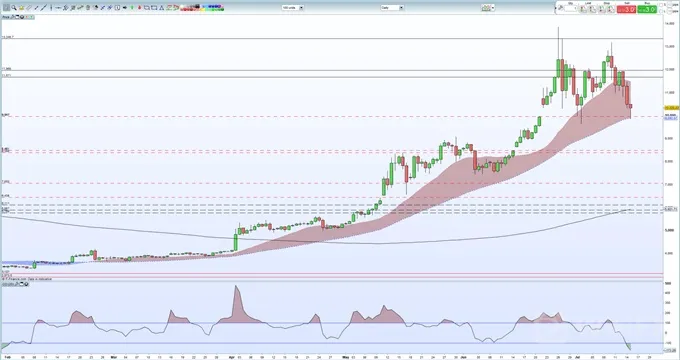Choose the horizontal line drawing tool

(59, 8)
